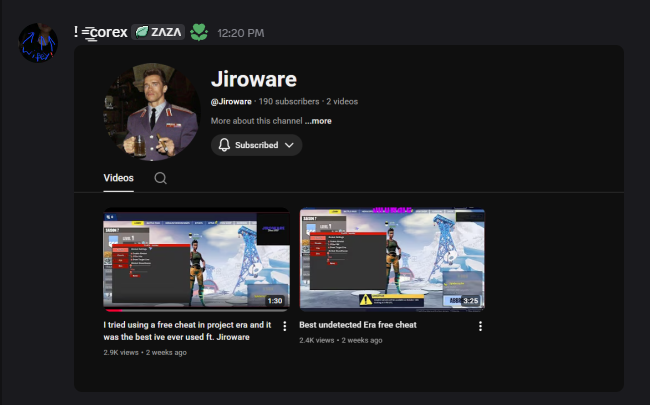Click the green role icon beside ZAZA
Image resolution: width=650 pixels, height=405 pixels.
pos(199,33)
